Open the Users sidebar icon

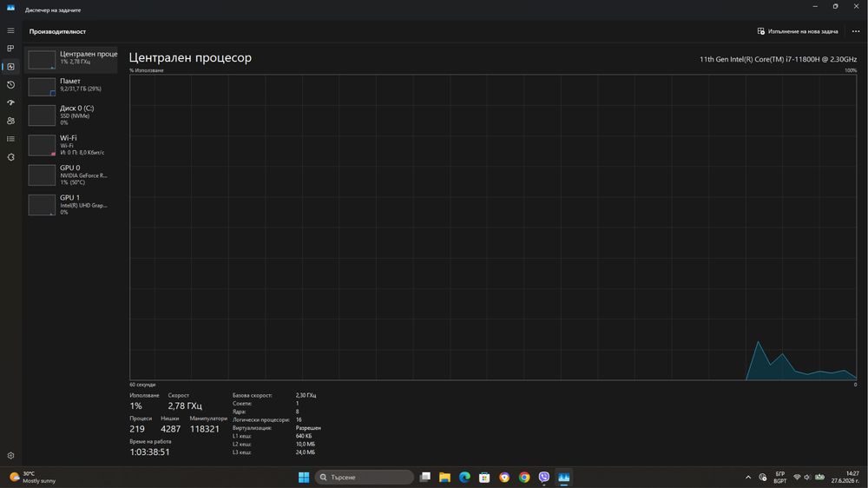click(x=10, y=121)
